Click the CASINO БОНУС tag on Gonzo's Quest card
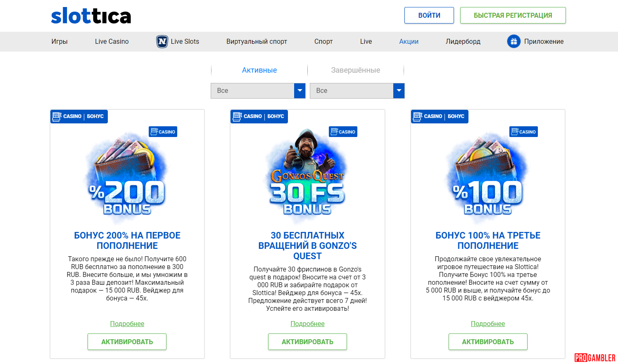The height and width of the screenshot is (364, 618). coord(259,117)
